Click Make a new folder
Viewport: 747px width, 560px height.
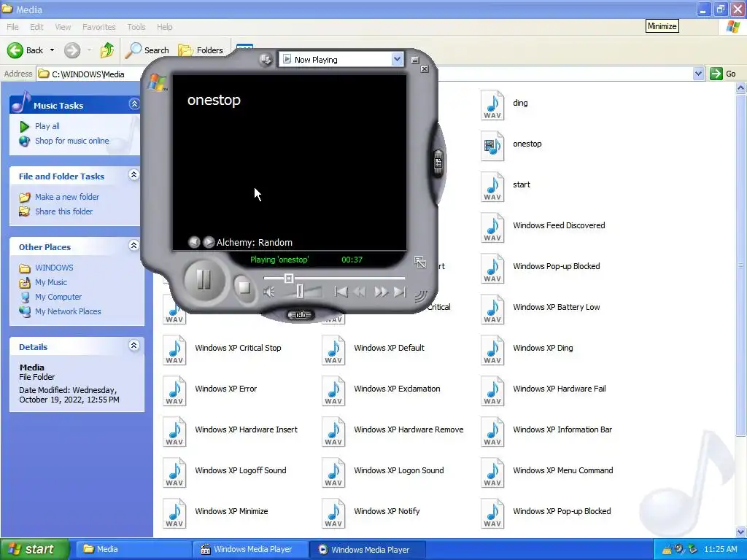[x=67, y=197]
